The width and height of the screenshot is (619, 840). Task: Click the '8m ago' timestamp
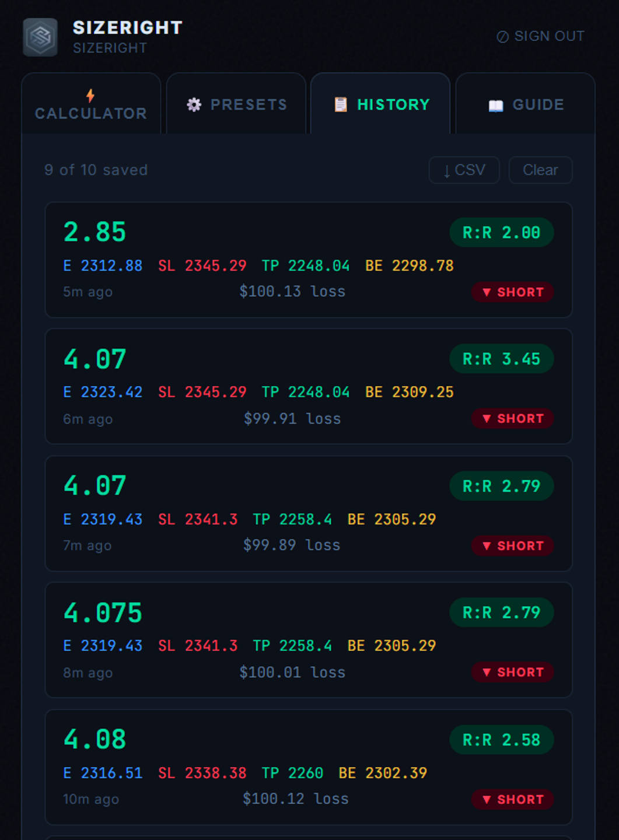point(88,673)
